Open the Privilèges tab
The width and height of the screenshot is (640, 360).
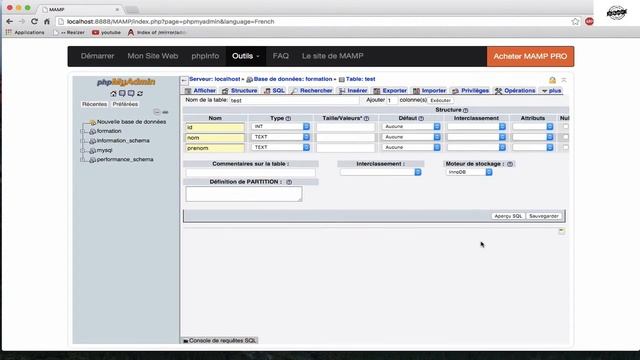471,91
